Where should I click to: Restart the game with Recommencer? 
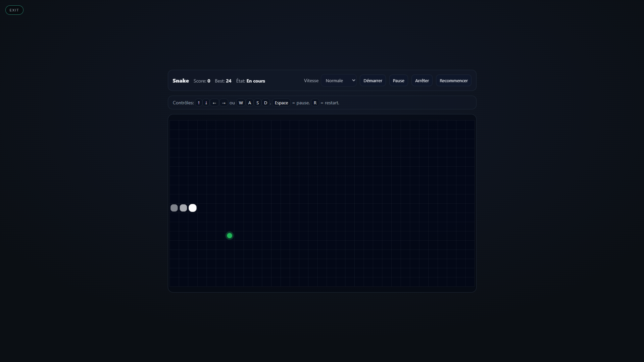click(x=453, y=81)
